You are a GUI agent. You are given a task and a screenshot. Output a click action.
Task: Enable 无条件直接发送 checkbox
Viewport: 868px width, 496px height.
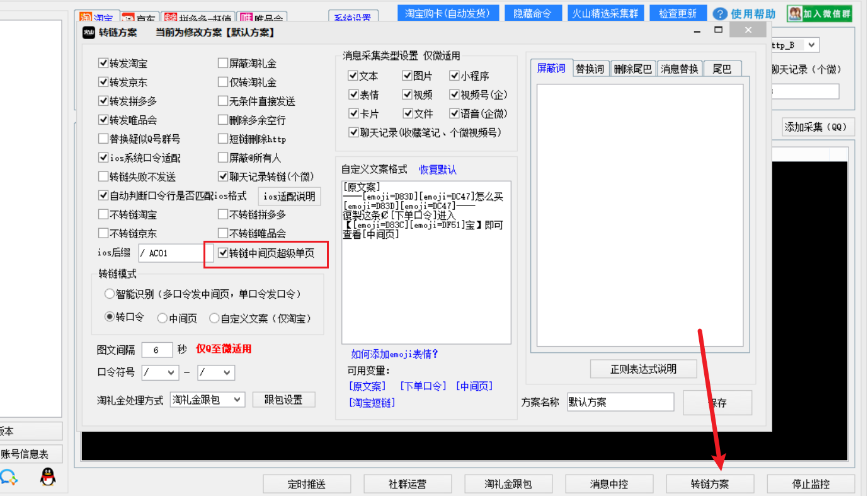pyautogui.click(x=256, y=101)
